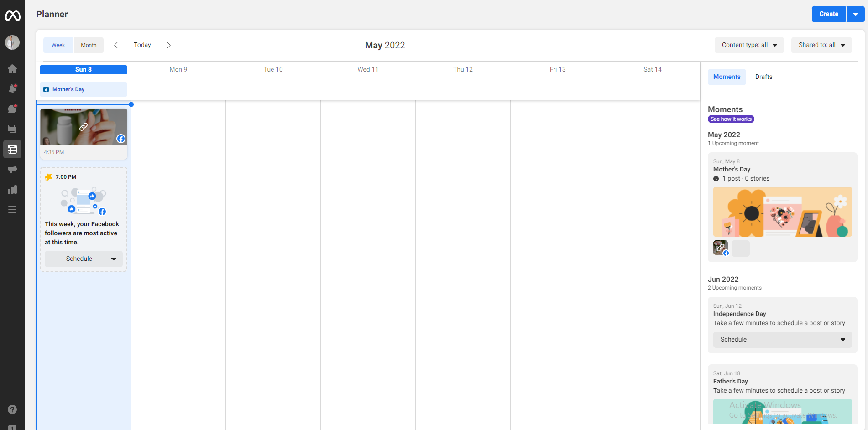Click the current time indicator dot
The width and height of the screenshot is (868, 430).
131,104
